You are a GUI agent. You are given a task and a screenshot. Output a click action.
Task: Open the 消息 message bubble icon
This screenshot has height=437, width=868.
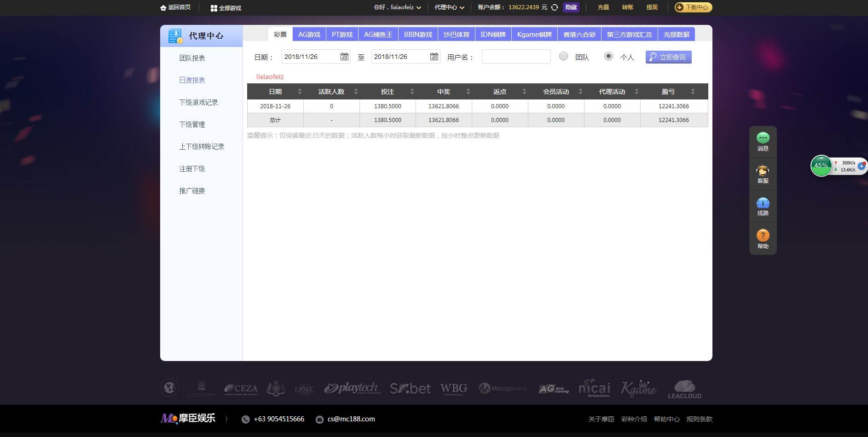[x=763, y=138]
